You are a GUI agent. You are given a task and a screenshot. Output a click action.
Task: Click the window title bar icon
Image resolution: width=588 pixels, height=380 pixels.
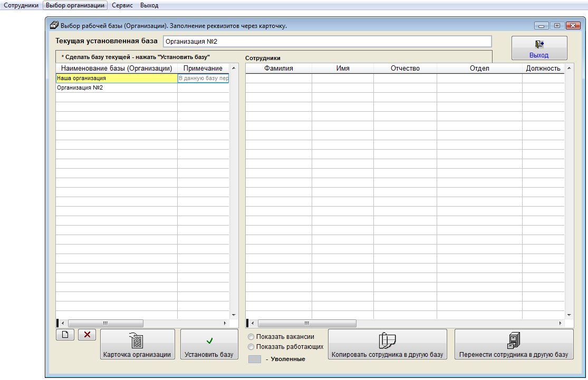tap(54, 25)
